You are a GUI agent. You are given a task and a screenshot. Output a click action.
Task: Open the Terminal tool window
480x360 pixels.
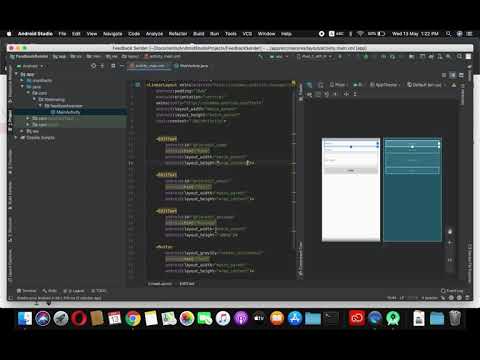26,291
